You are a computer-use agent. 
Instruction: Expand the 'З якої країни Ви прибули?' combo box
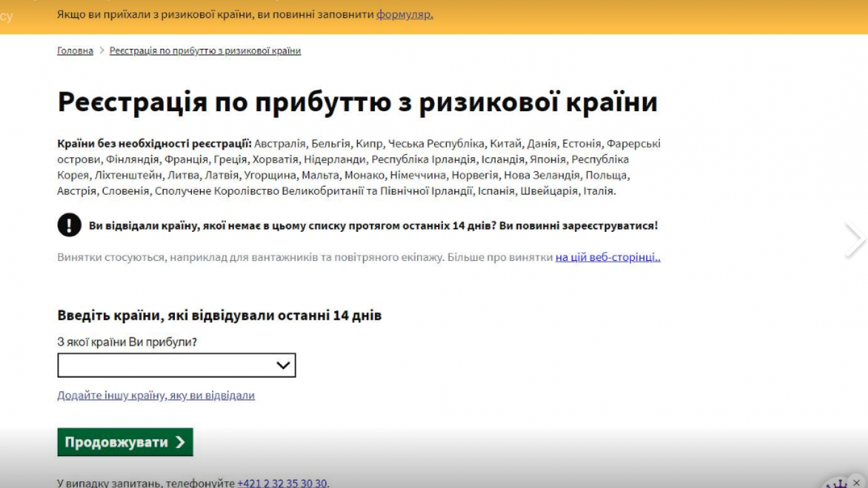[176, 365]
